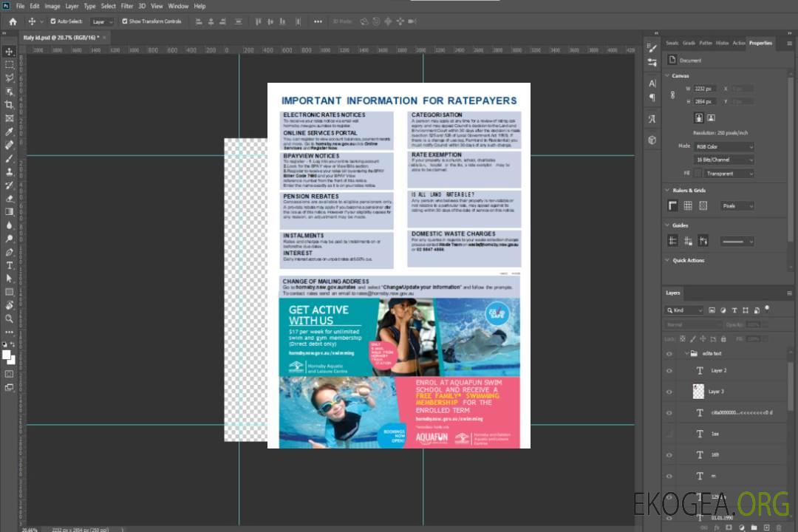
Task: Open the Filter menu
Action: pos(127,6)
